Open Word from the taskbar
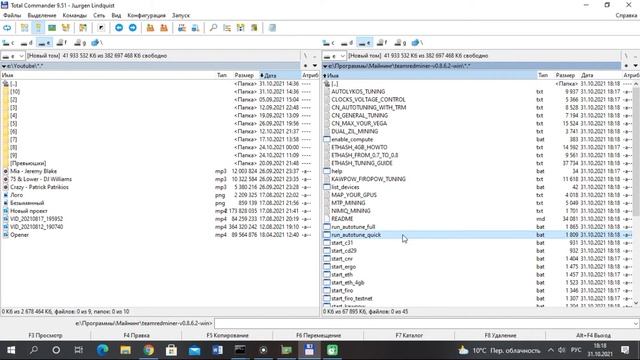The width and height of the screenshot is (640, 360). (x=218, y=350)
